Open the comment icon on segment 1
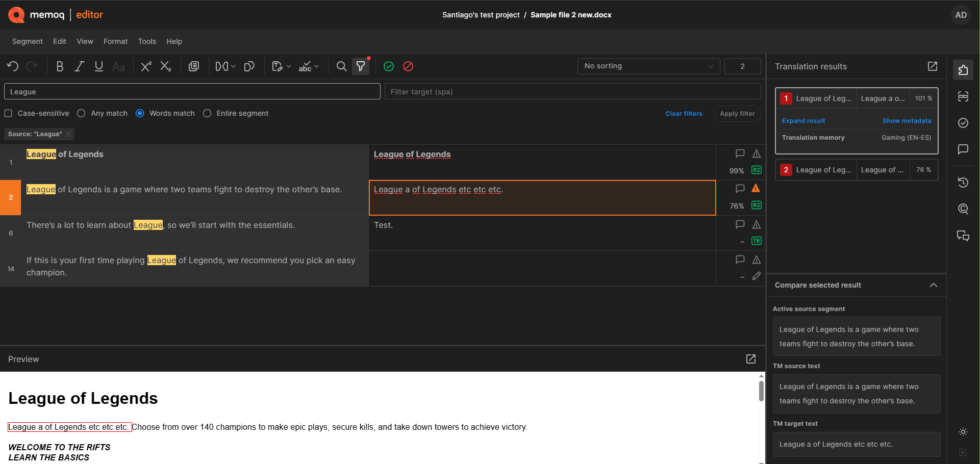 [x=740, y=153]
